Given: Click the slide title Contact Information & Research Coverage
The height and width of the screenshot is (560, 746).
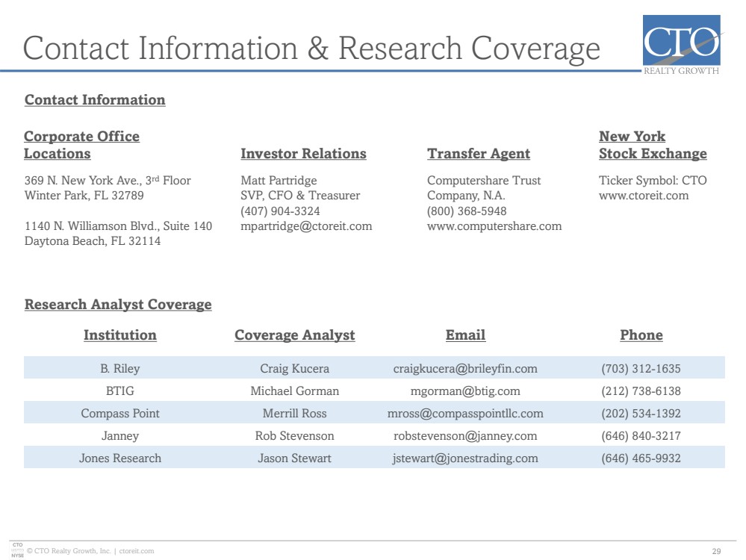Looking at the screenshot, I should (311, 49).
